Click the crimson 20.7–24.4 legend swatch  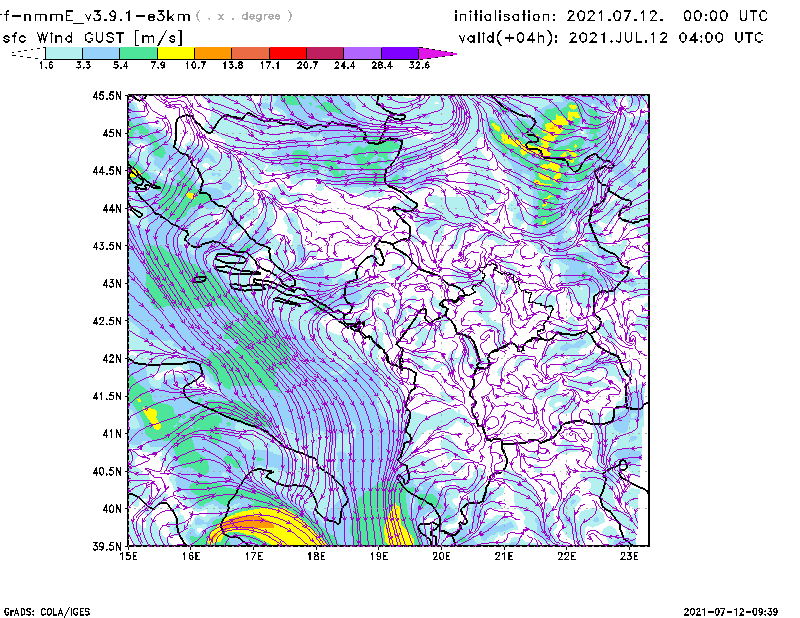(325, 53)
